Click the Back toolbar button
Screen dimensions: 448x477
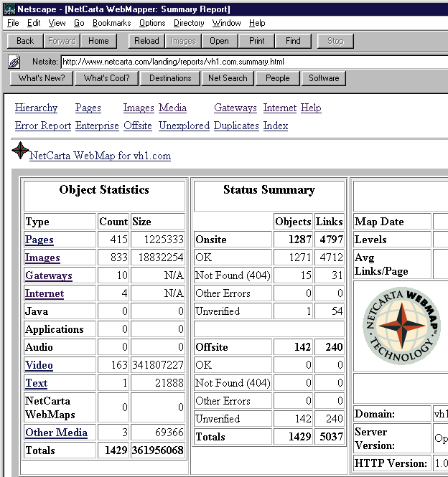25,41
